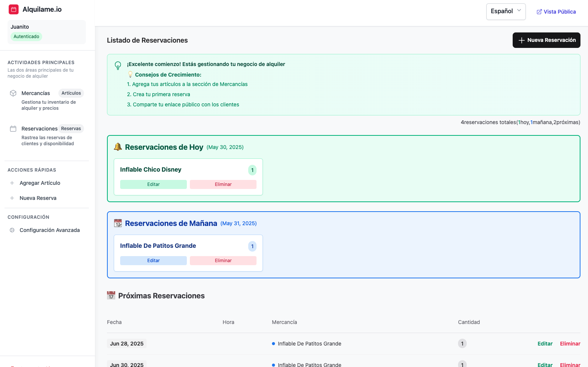Go to Reservaciones section
Screen dimensions: 588x367
(40, 129)
